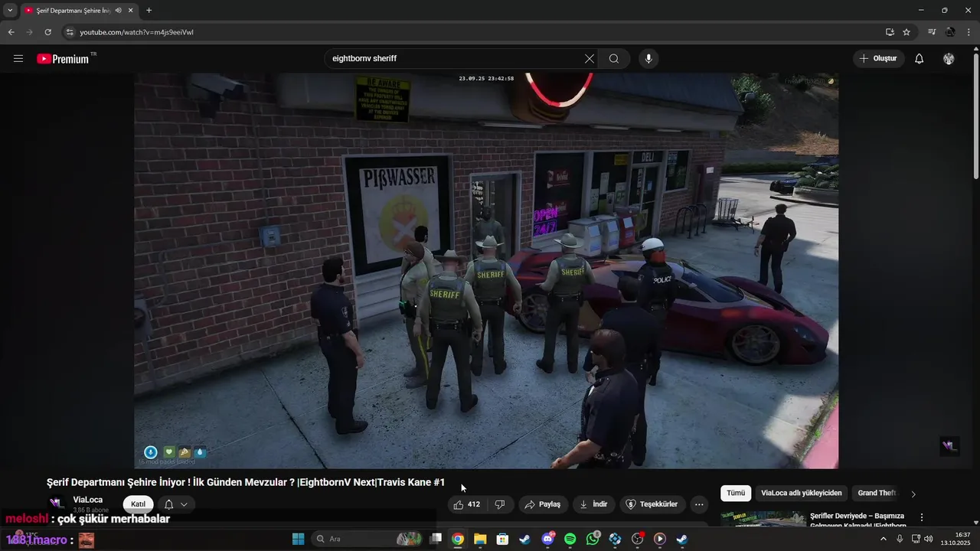Open Chrome media controls icon

click(932, 32)
